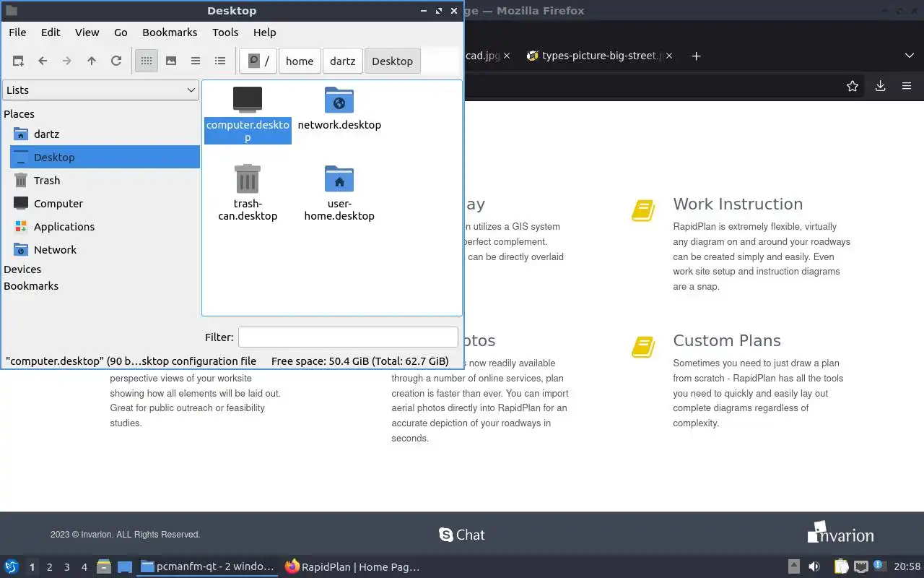Click the show desktop panel icon
The image size is (924, 578).
125,567
